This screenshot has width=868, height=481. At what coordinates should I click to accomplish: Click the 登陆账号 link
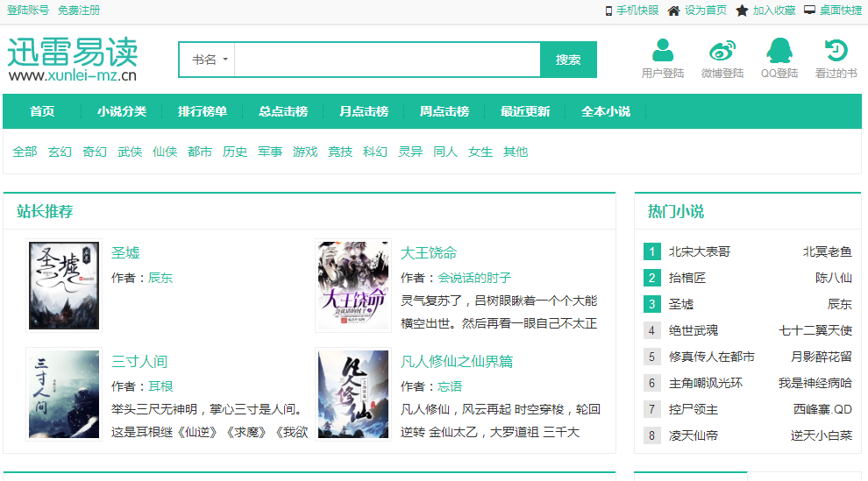(x=28, y=11)
